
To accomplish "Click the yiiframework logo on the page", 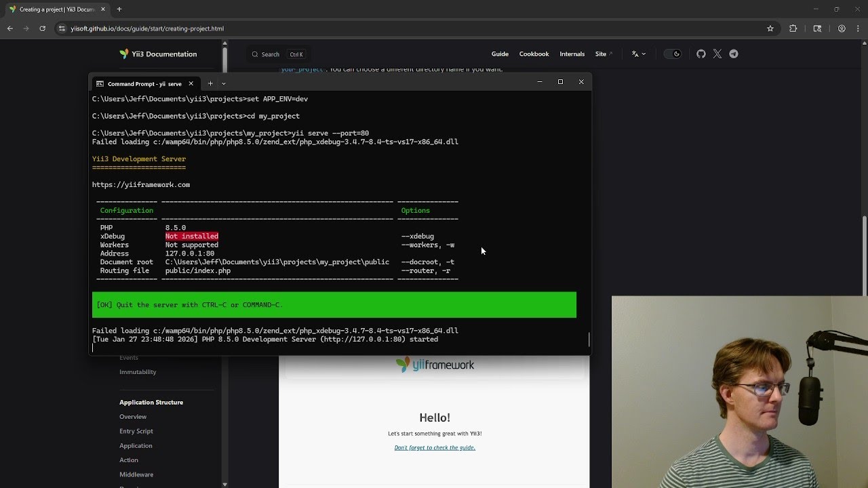I will (x=435, y=365).
